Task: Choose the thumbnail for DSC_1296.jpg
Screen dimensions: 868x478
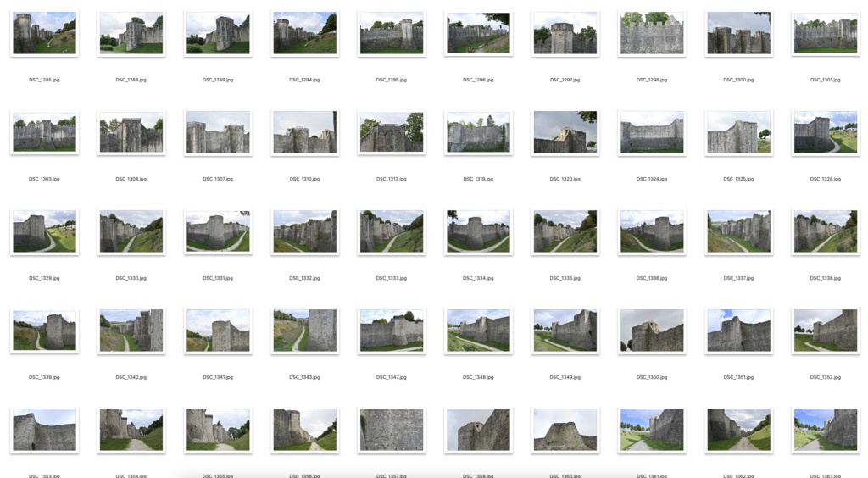Action: click(x=478, y=33)
